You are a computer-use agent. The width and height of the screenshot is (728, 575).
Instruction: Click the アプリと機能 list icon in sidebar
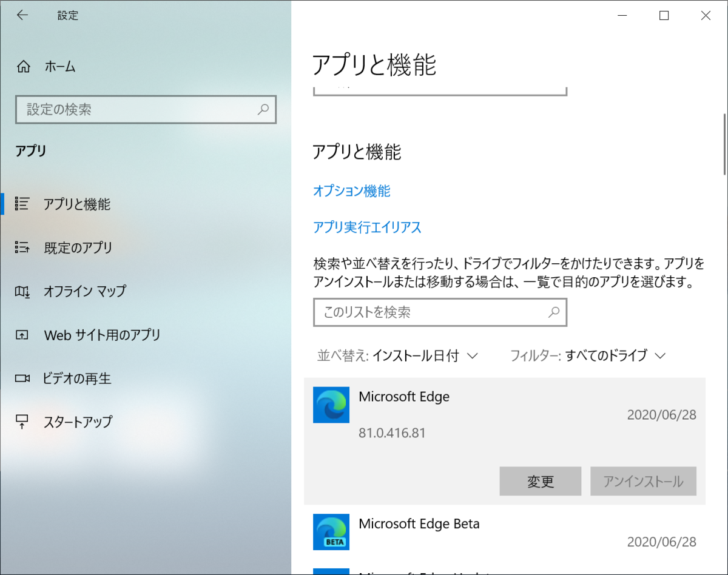[22, 204]
